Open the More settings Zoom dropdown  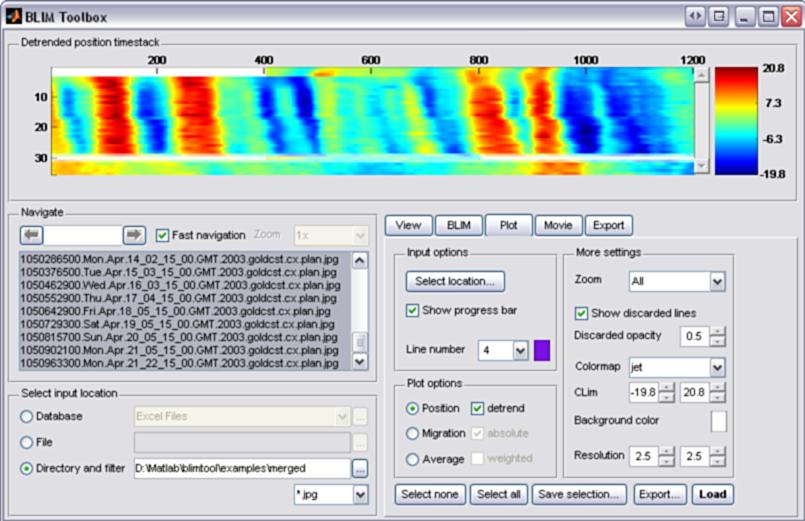pyautogui.click(x=717, y=281)
